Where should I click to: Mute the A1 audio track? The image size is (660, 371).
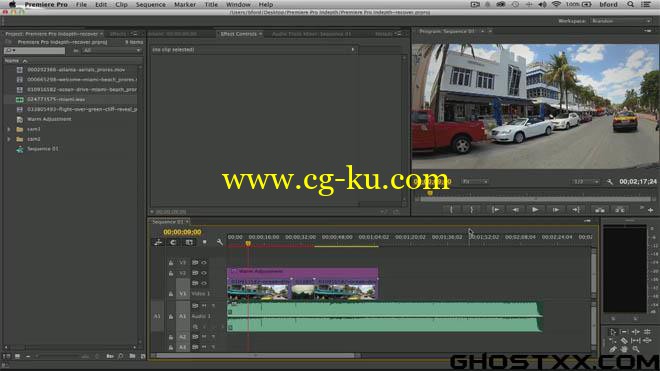click(204, 306)
